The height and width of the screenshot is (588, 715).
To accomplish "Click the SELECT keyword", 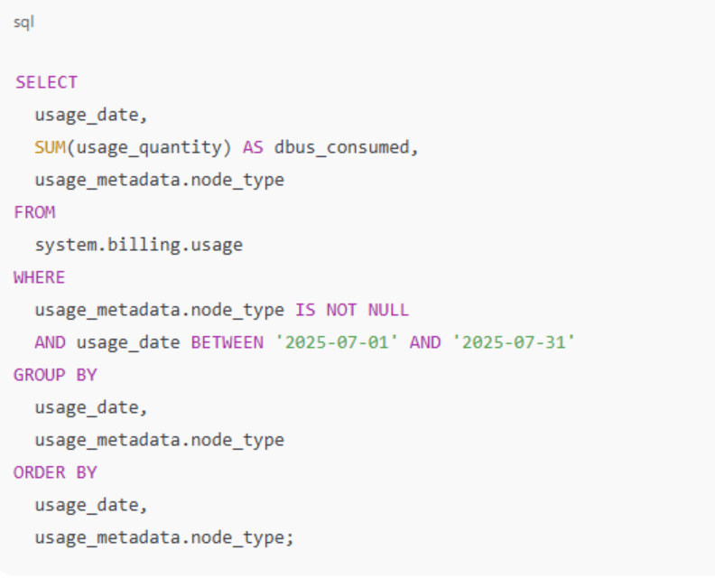I will 46,82.
